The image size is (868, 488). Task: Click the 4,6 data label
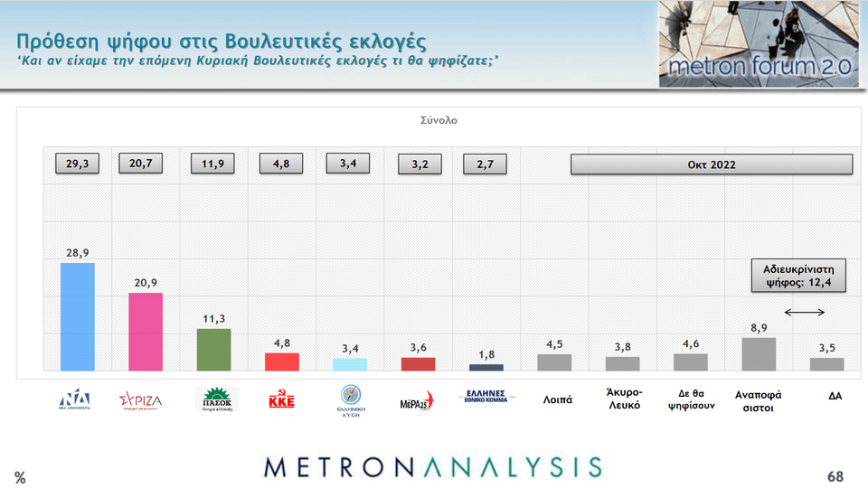coord(691,343)
